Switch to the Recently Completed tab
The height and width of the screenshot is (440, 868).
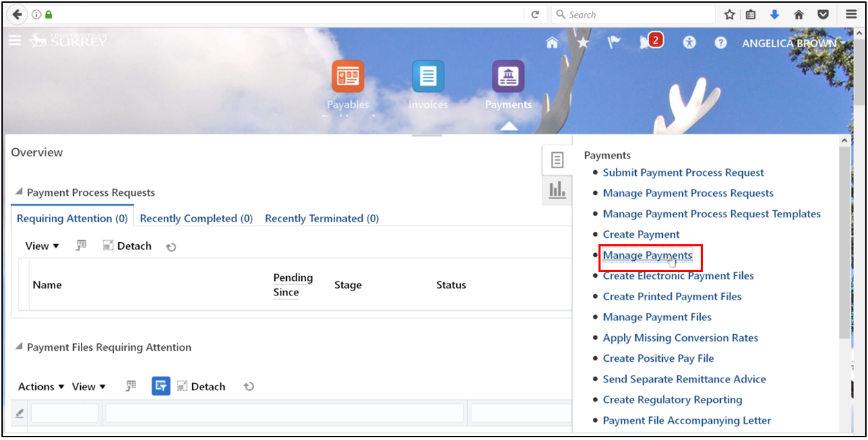click(x=196, y=218)
